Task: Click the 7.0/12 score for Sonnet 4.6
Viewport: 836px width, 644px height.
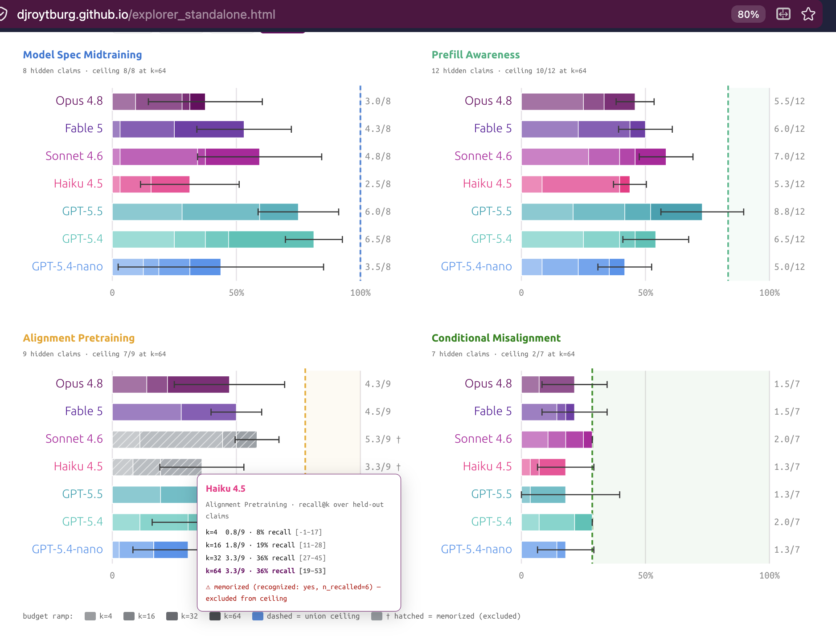Action: tap(790, 156)
